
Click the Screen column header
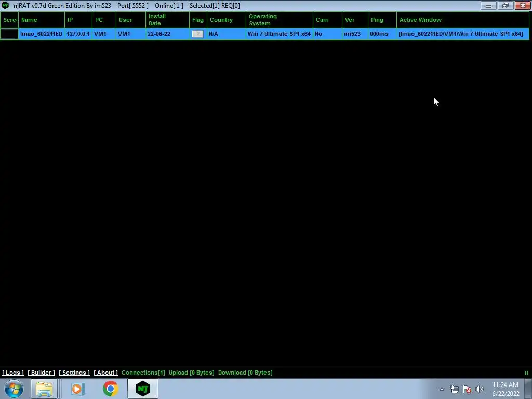pyautogui.click(x=9, y=20)
